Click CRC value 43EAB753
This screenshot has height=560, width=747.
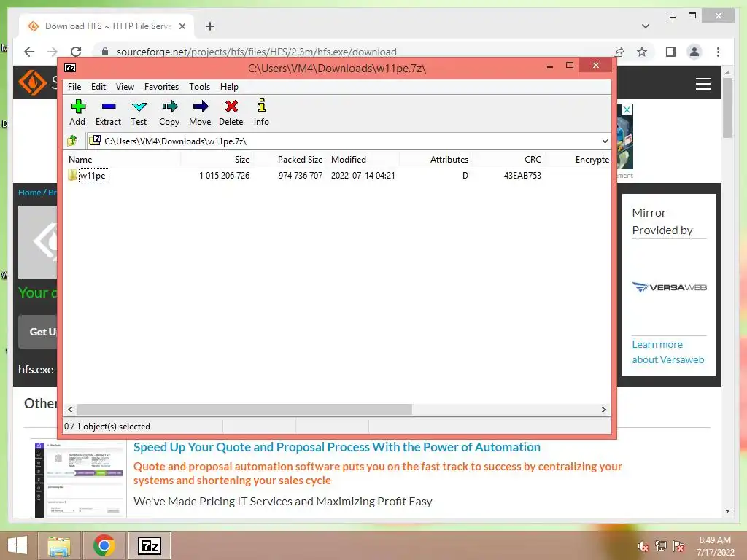click(522, 175)
